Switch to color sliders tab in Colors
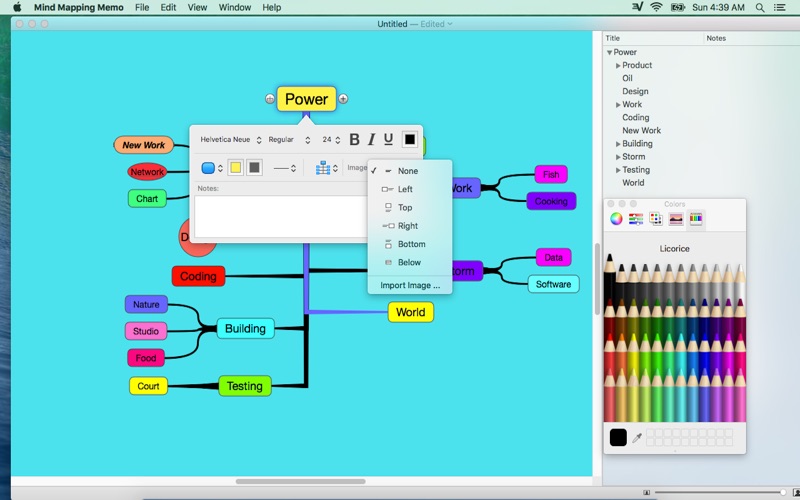The height and width of the screenshot is (500, 800). (636, 219)
